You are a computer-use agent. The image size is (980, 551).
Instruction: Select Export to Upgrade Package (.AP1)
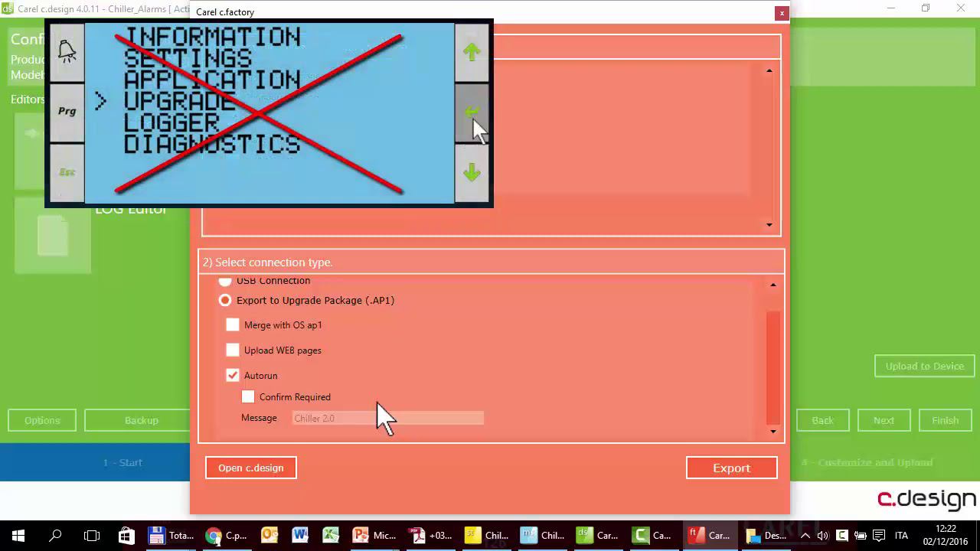point(225,301)
